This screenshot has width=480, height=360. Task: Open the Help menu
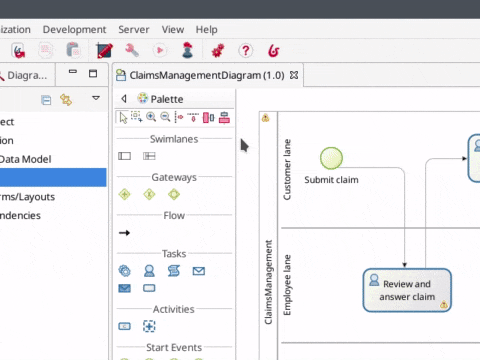pyautogui.click(x=206, y=29)
